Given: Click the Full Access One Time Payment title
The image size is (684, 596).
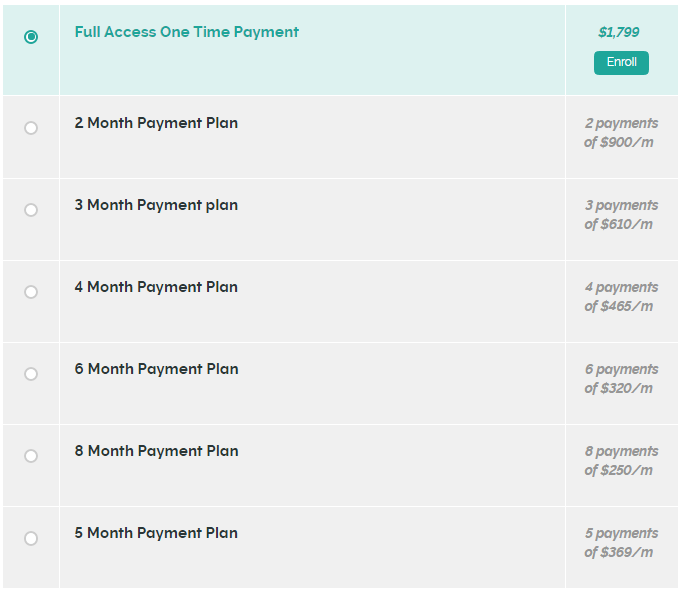Looking at the screenshot, I should (186, 32).
